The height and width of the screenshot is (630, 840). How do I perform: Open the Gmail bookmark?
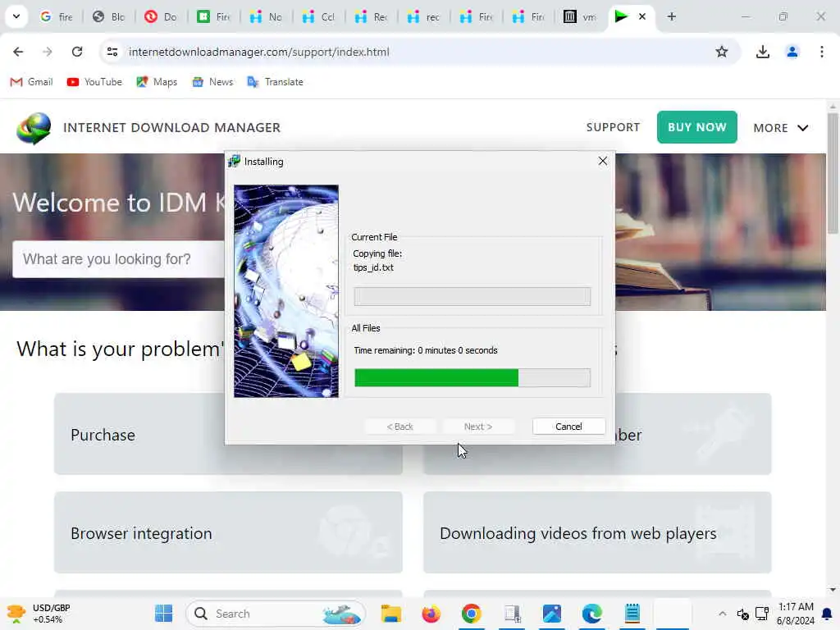32,82
